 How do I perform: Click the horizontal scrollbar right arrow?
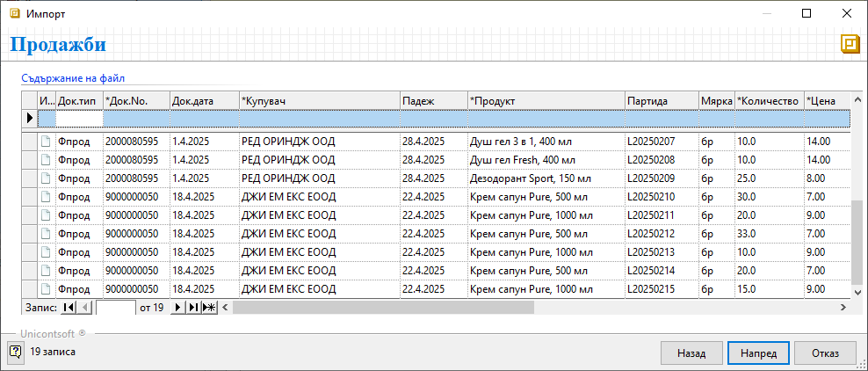pos(843,308)
